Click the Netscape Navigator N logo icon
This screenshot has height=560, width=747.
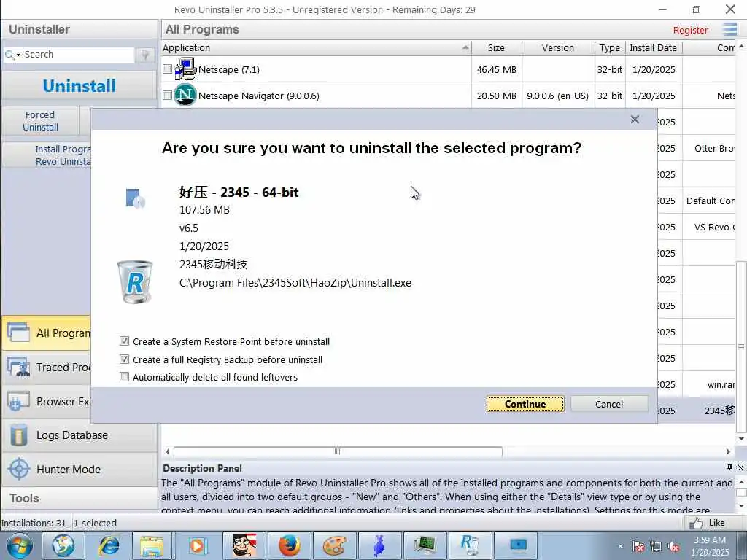tap(185, 95)
